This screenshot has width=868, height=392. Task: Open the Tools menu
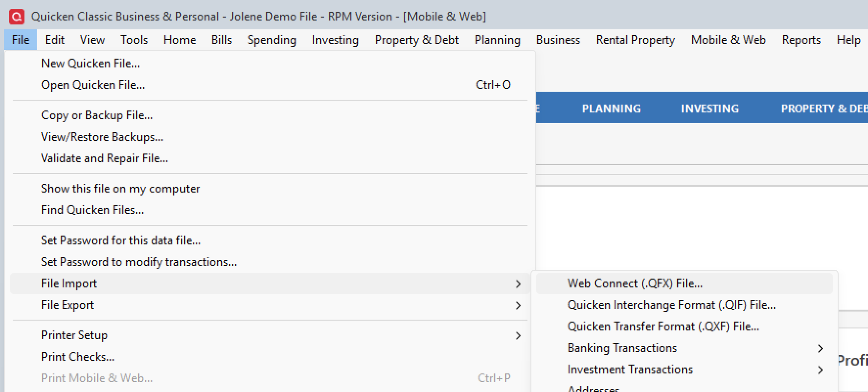(134, 40)
